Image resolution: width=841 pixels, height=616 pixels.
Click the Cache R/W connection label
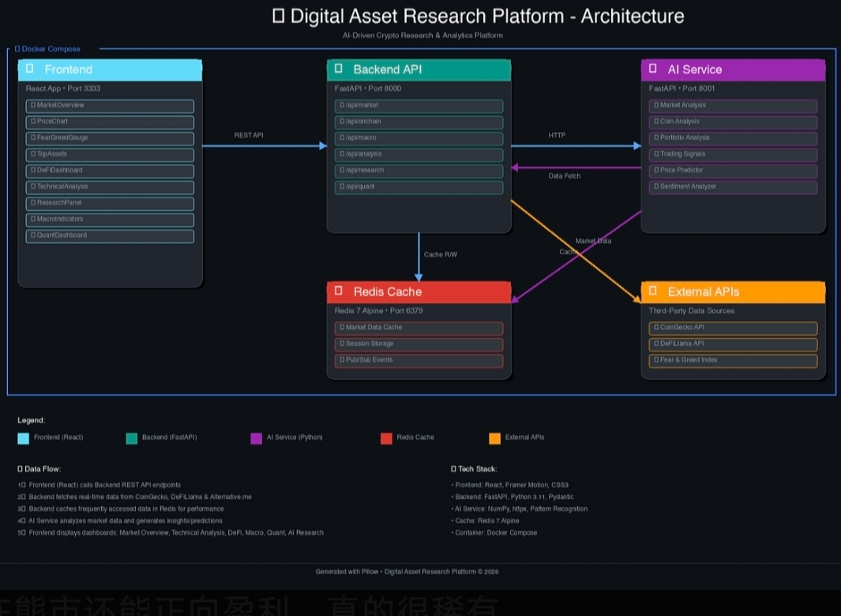pyautogui.click(x=440, y=255)
